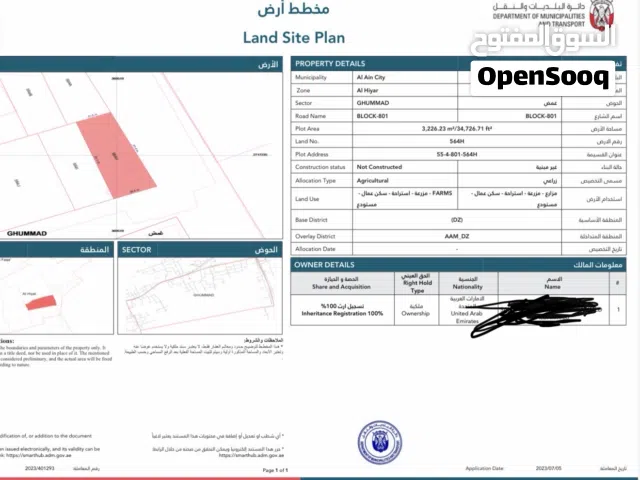This screenshot has width=640, height=480.
Task: Click the 'Not Constructed' status value
Action: 379,167
